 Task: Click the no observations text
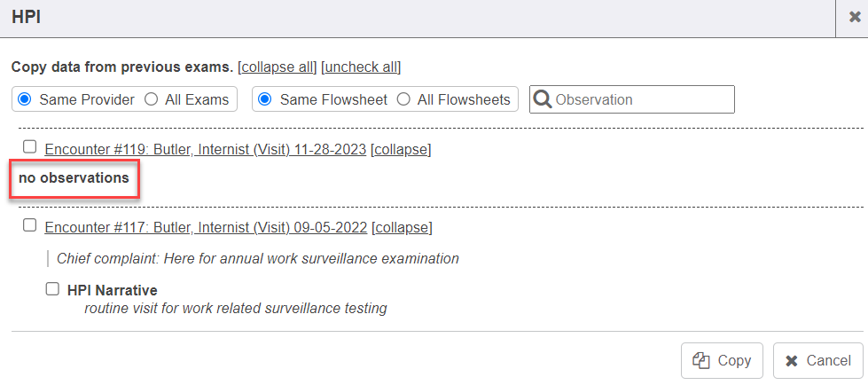pyautogui.click(x=74, y=178)
